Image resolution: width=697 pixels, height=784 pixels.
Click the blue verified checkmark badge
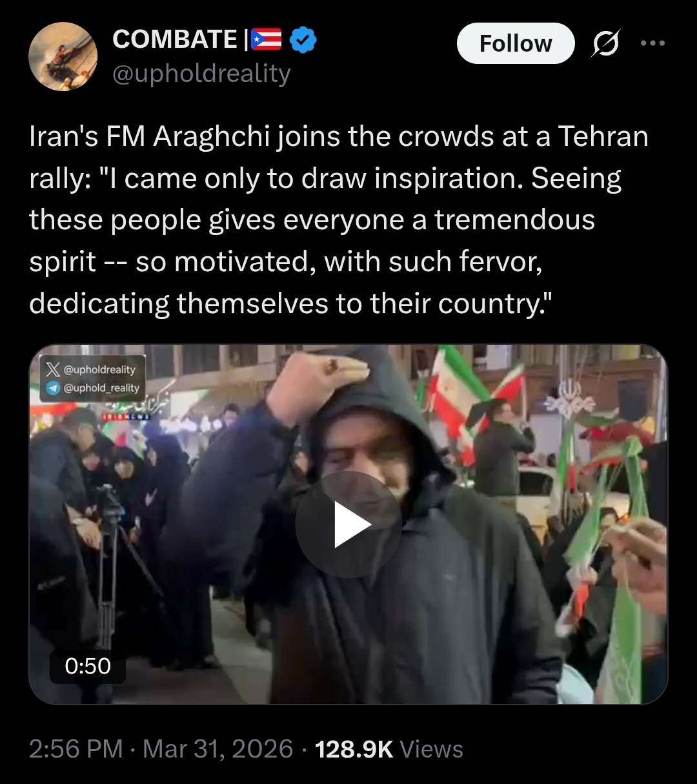(302, 40)
